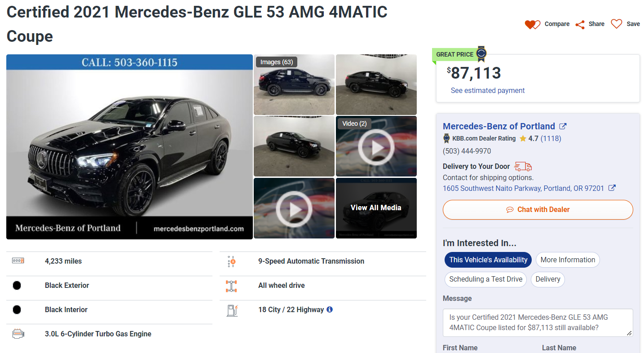Image resolution: width=644 pixels, height=353 pixels.
Task: Click the $87,113 price
Action: [474, 73]
